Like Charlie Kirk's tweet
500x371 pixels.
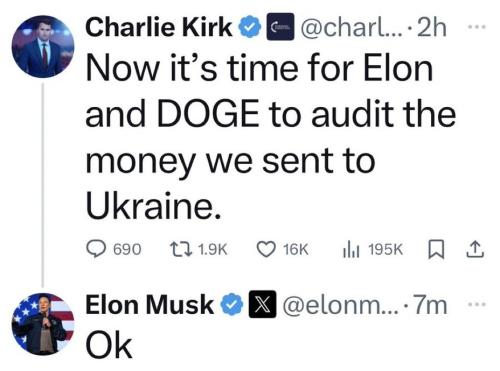[x=282, y=249]
